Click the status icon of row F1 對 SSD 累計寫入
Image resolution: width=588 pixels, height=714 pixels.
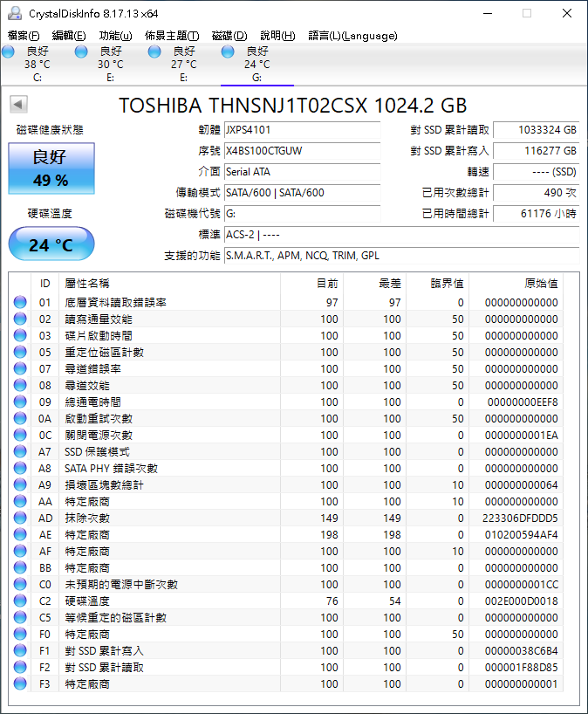tap(20, 650)
